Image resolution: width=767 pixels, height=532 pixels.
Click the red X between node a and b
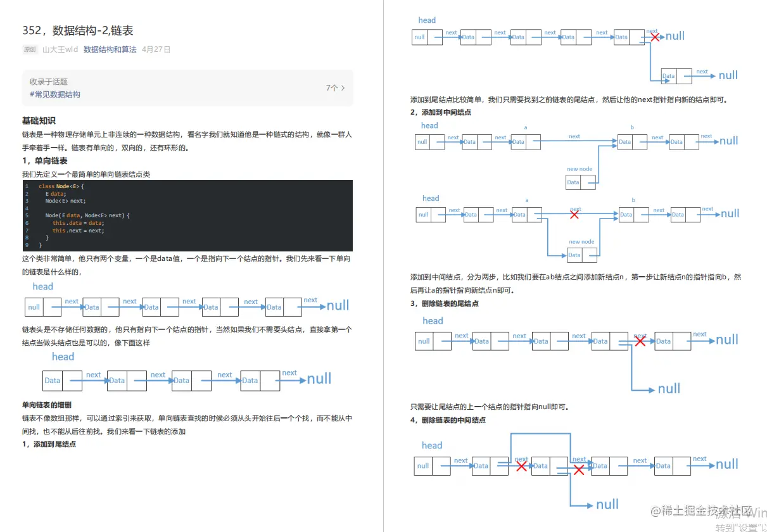point(574,214)
